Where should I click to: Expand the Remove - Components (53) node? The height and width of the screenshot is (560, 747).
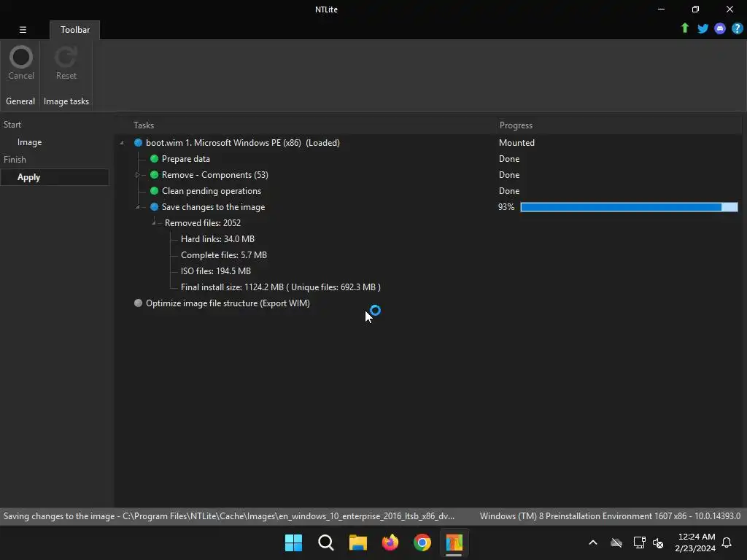[x=137, y=175]
